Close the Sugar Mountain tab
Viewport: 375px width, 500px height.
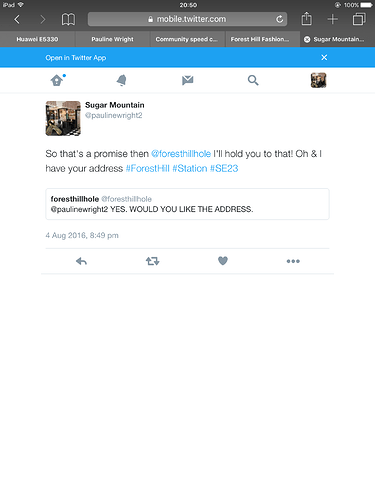(x=307, y=39)
